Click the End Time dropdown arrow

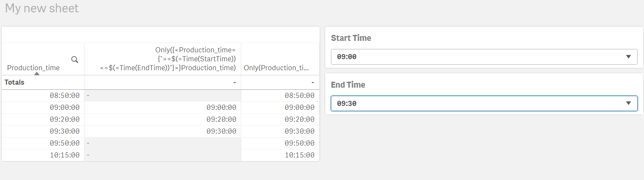[629, 103]
